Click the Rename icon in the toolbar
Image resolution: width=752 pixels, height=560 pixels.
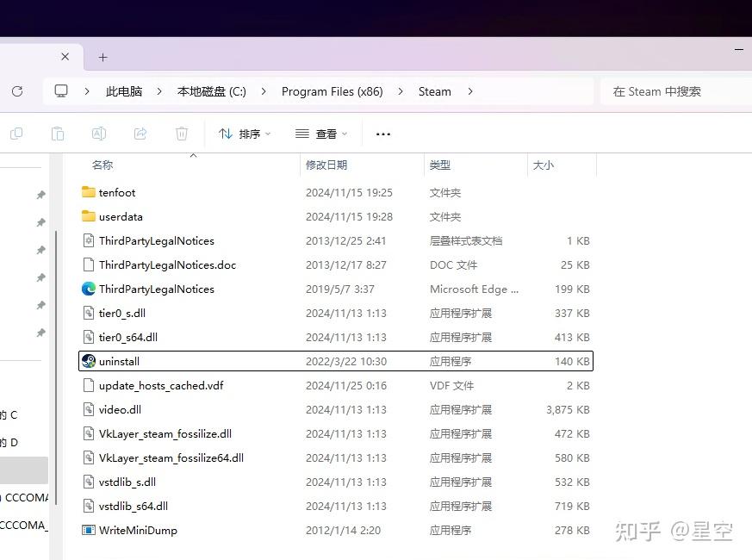pyautogui.click(x=98, y=134)
